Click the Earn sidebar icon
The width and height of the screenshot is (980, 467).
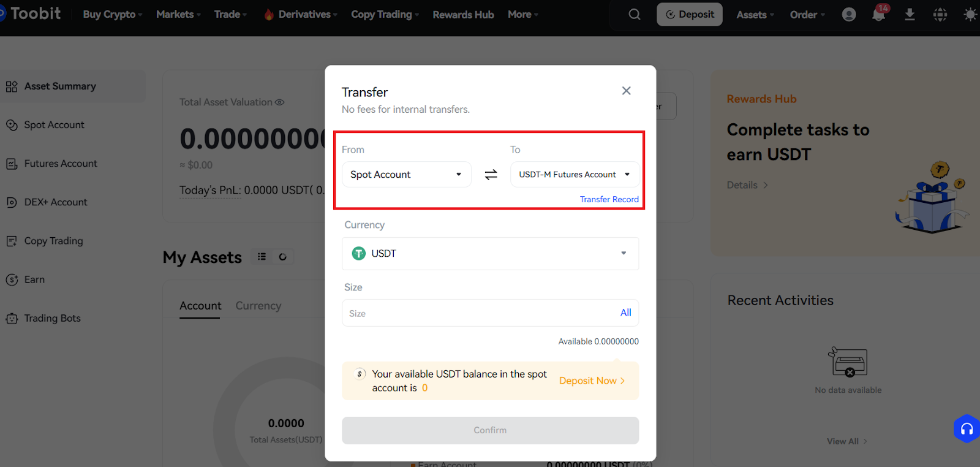(12, 279)
